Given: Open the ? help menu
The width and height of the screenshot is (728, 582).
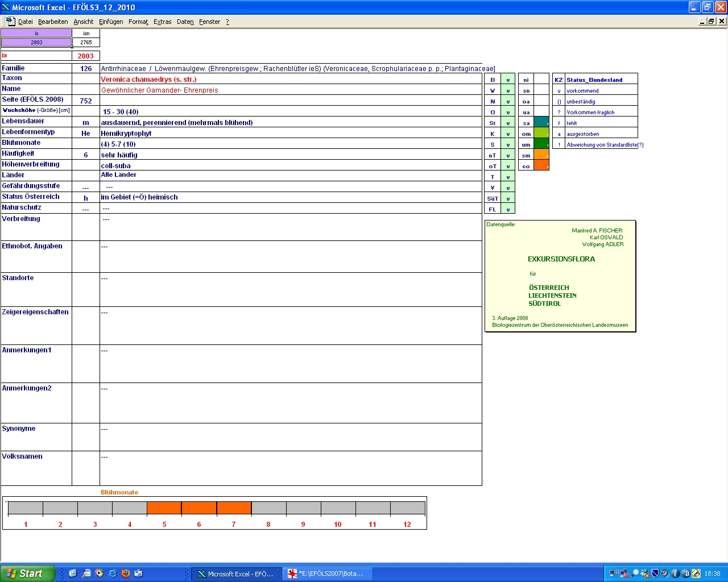Looking at the screenshot, I should (227, 22).
